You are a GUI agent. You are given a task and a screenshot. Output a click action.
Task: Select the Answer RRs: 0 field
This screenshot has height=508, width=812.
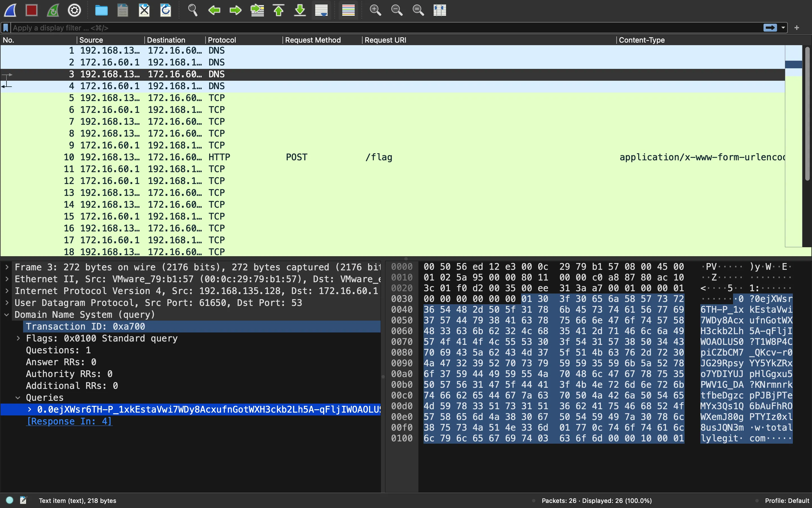click(x=61, y=362)
